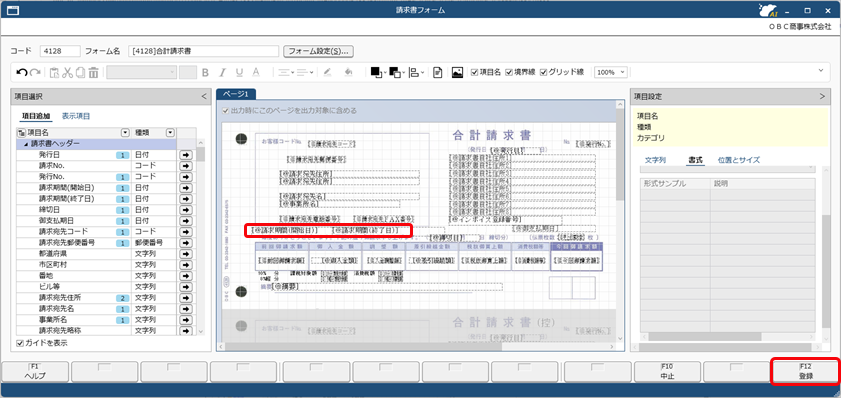Collapse the 項目選択 panel with chevron

[204, 97]
